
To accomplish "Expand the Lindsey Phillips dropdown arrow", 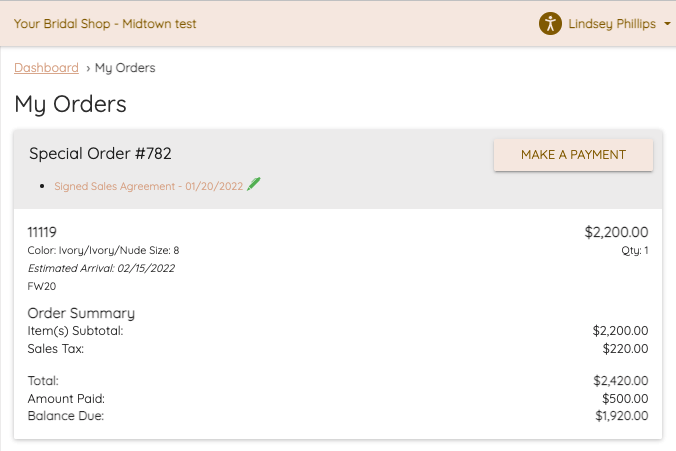I will click(667, 24).
